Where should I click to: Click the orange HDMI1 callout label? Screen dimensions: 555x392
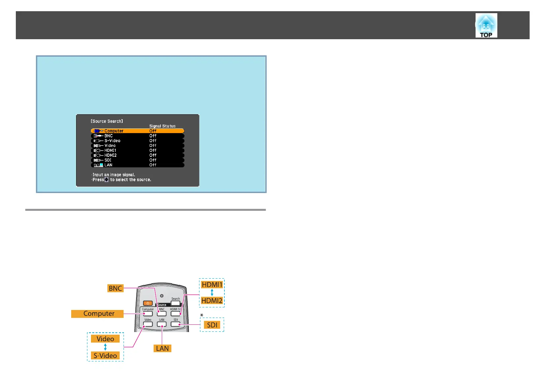pyautogui.click(x=212, y=284)
